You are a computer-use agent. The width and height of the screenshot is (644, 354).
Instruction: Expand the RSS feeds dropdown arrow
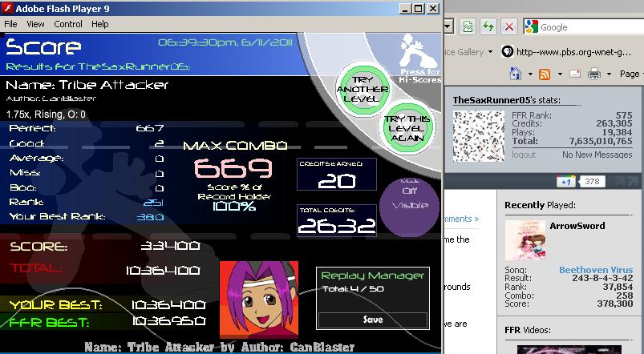point(560,74)
